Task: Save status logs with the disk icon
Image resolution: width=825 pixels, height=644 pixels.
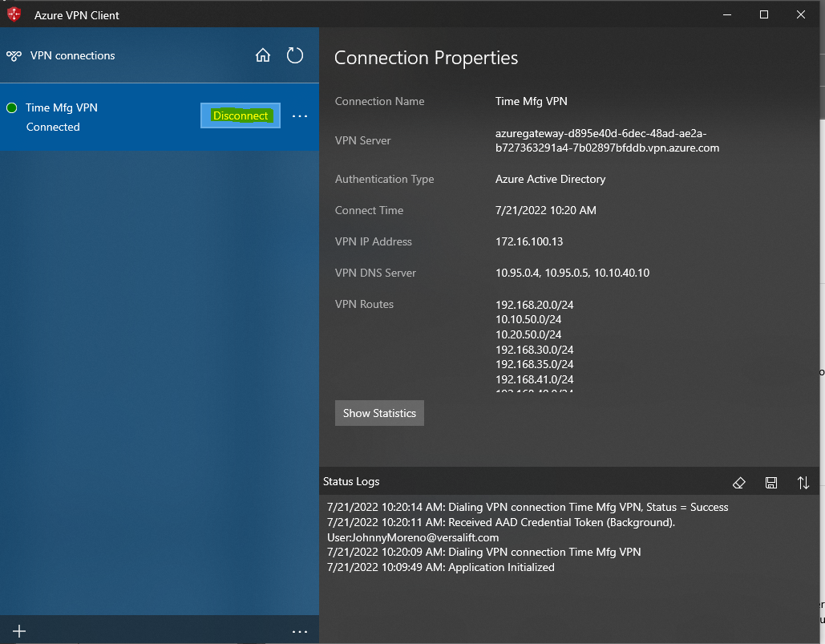Action: pyautogui.click(x=771, y=483)
